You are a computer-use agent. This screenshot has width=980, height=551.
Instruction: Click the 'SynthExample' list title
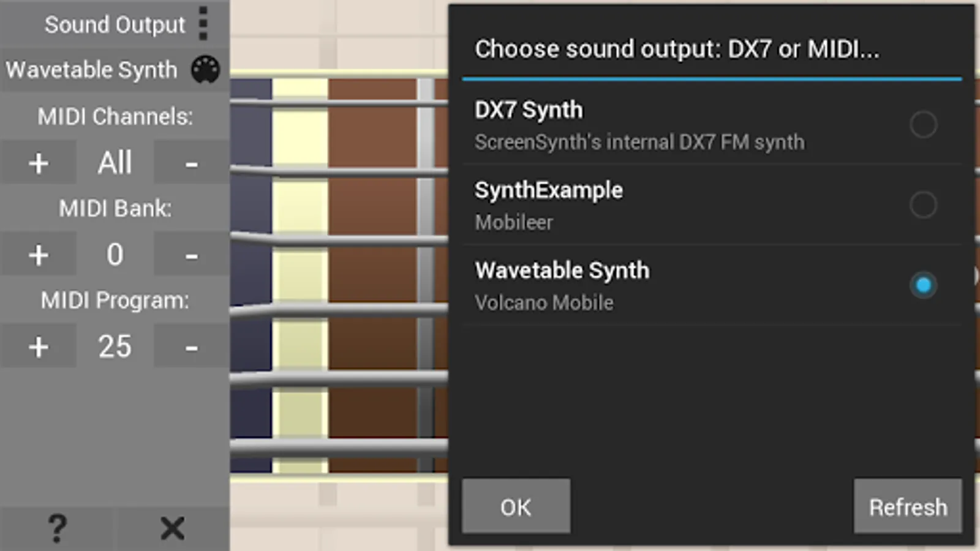[549, 190]
